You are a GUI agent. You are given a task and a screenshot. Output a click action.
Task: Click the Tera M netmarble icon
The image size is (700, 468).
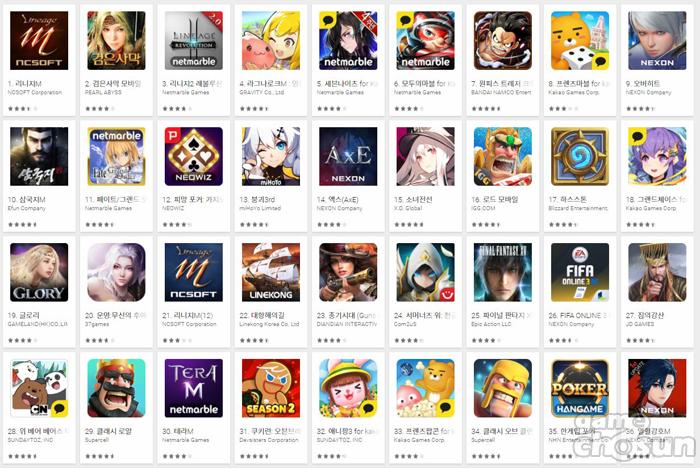point(194,388)
